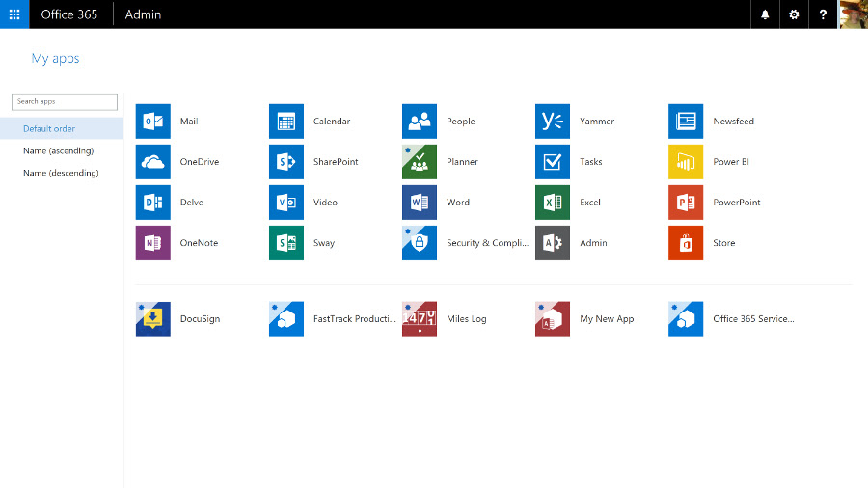
Task: Launch the SharePoint app icon
Action: click(x=286, y=162)
